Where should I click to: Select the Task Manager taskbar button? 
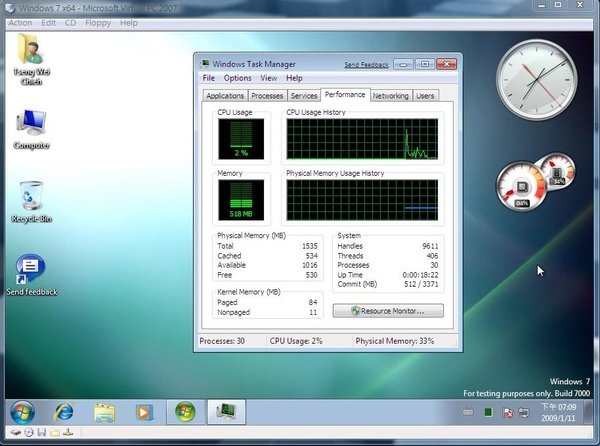pos(226,412)
